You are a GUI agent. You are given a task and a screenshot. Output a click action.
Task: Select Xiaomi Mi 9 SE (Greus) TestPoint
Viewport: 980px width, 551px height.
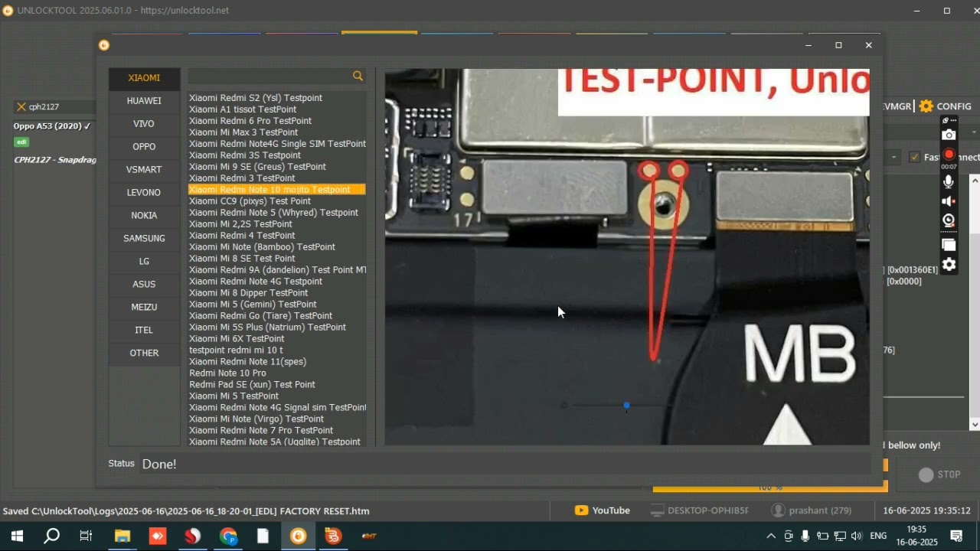click(257, 167)
